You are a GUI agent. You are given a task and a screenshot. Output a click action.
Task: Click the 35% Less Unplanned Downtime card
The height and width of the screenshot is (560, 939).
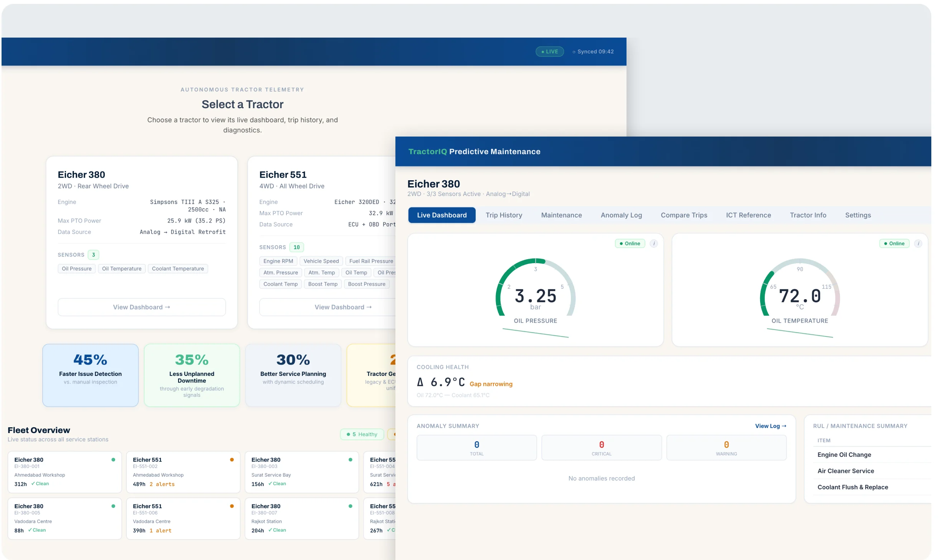[x=192, y=375]
